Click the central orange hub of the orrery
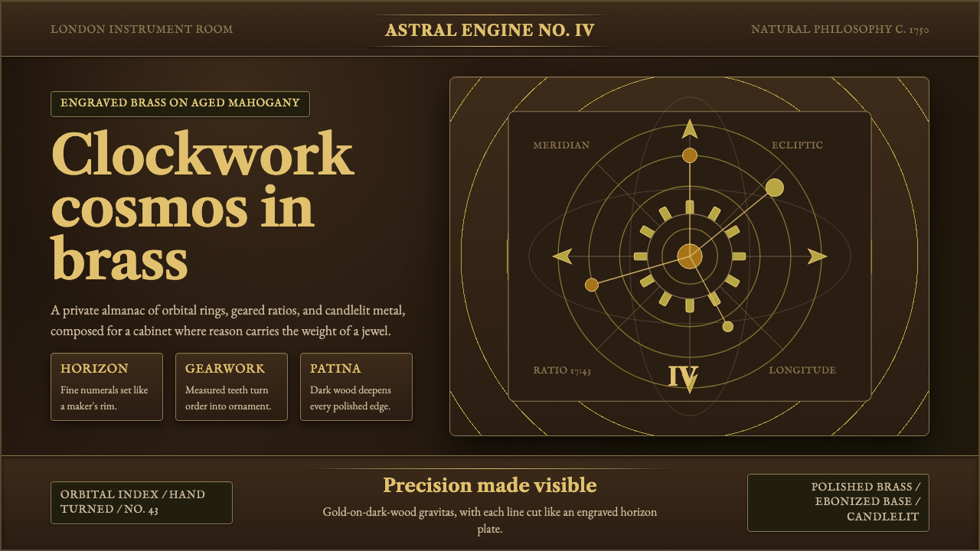This screenshot has height=551, width=980. click(x=690, y=256)
